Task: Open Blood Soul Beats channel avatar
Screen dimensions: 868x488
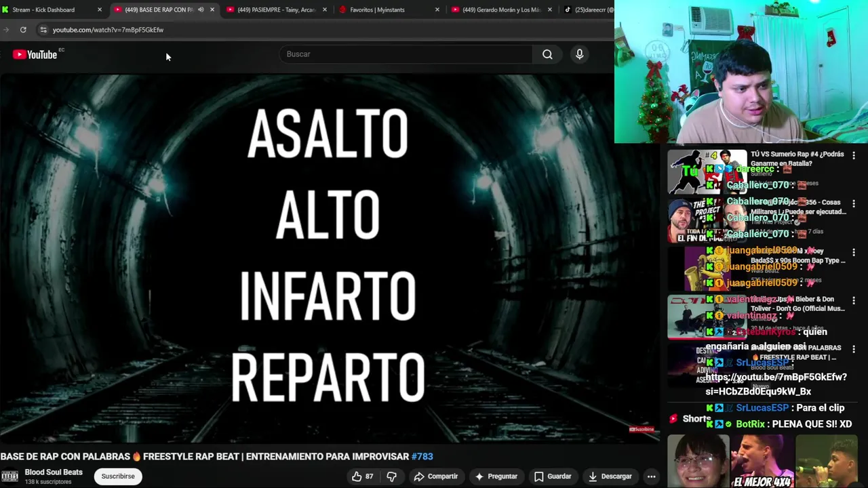Action: click(x=9, y=476)
